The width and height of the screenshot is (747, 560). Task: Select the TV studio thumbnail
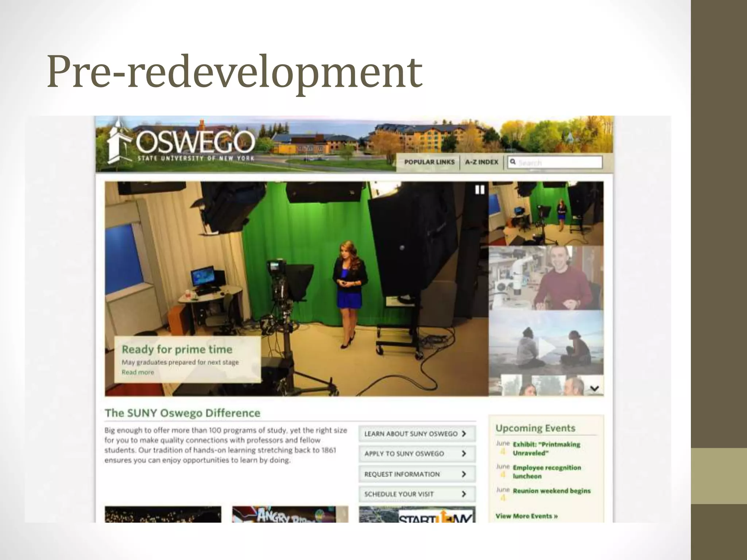546,214
